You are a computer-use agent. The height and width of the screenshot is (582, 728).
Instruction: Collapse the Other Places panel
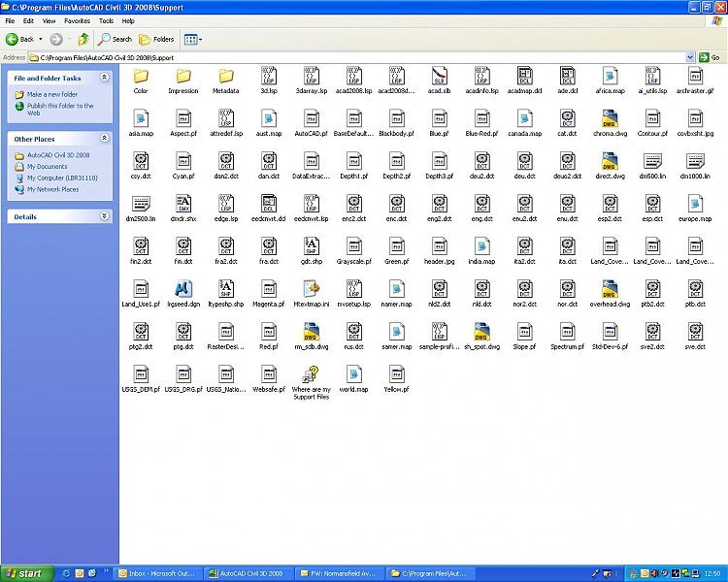[x=105, y=139]
